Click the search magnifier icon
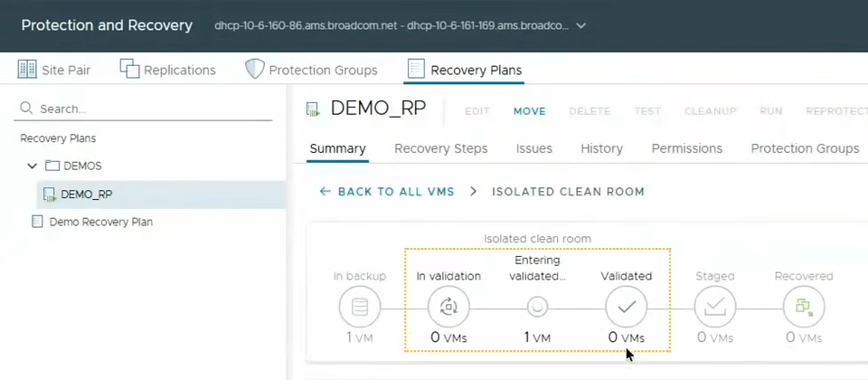This screenshot has width=868, height=380. point(26,108)
